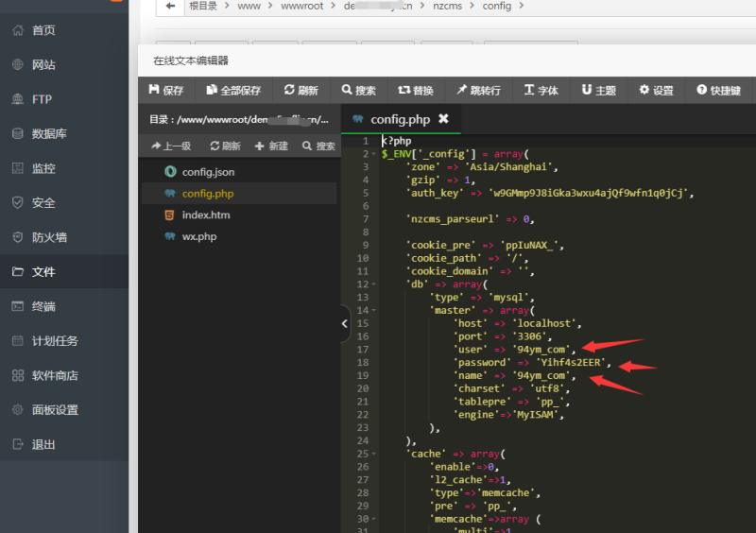The image size is (756, 533).
Task: Click 退出 logout in sidebar
Action: coord(43,444)
